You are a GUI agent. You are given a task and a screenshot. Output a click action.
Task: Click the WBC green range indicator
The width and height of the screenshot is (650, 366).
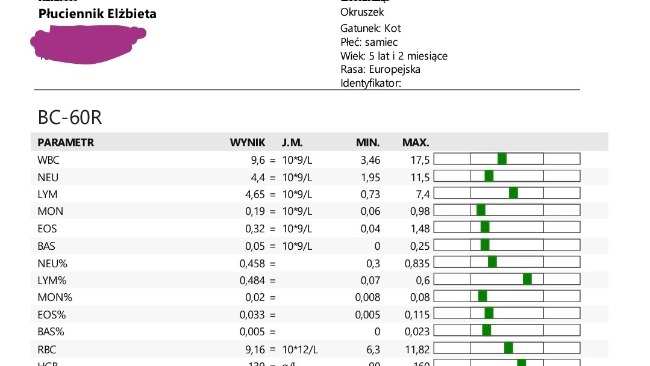pyautogui.click(x=502, y=159)
